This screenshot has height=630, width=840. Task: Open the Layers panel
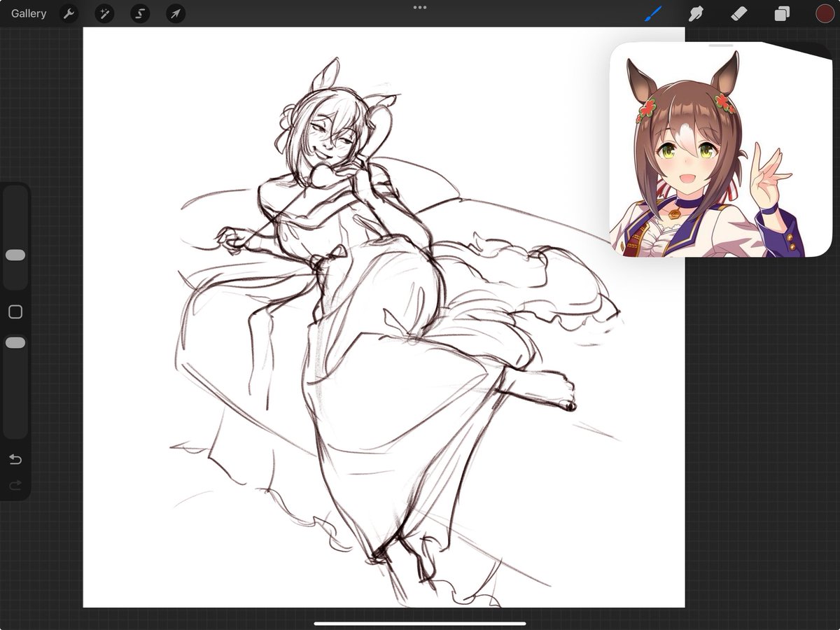782,13
